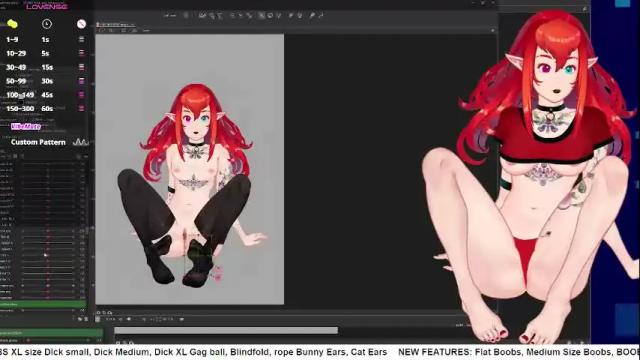Click the VibeMate label
The image size is (640, 360).
coord(26,127)
